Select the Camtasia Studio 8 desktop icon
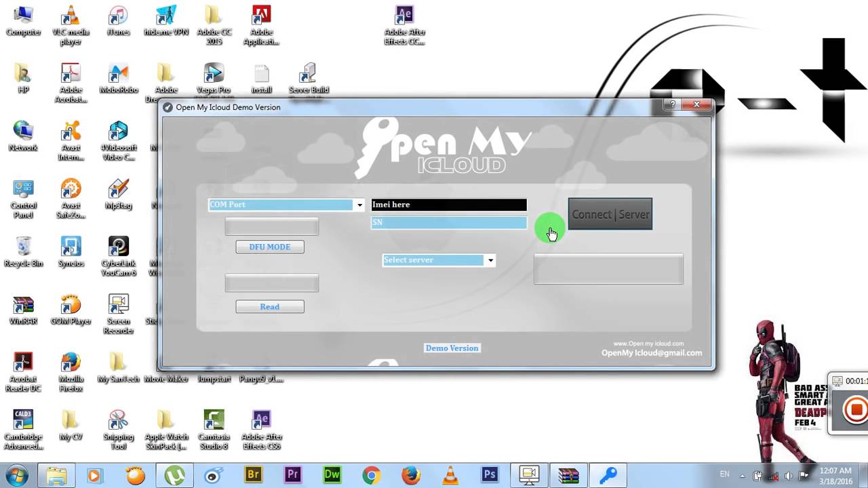The width and height of the screenshot is (868, 488). [214, 430]
